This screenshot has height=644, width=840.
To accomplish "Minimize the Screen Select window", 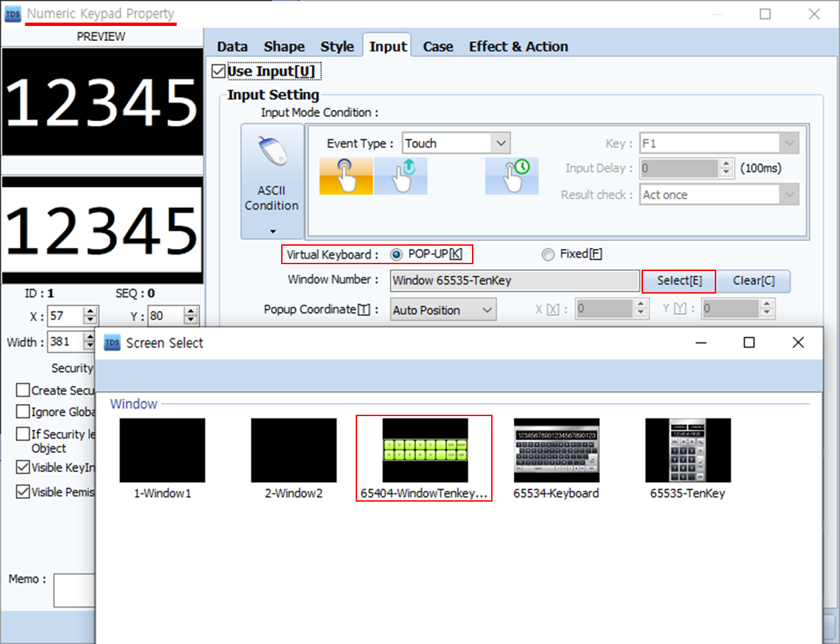I will pyautogui.click(x=700, y=342).
